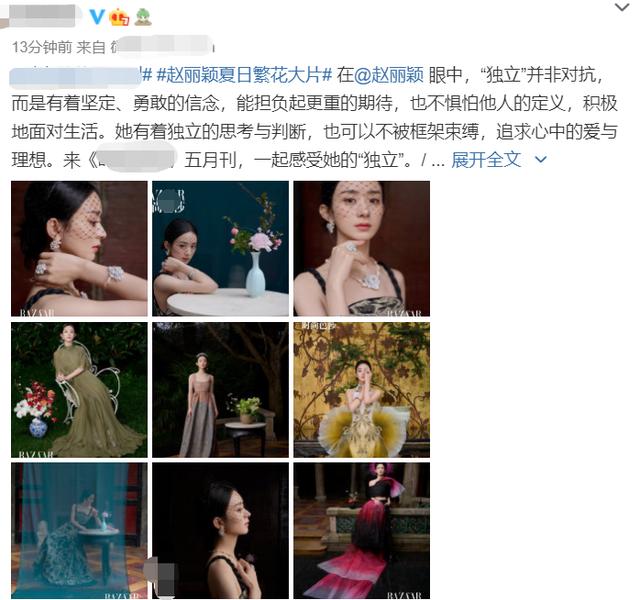The width and height of the screenshot is (640, 600).
Task: Open the pink ombre tulle dress photo
Action: (362, 531)
